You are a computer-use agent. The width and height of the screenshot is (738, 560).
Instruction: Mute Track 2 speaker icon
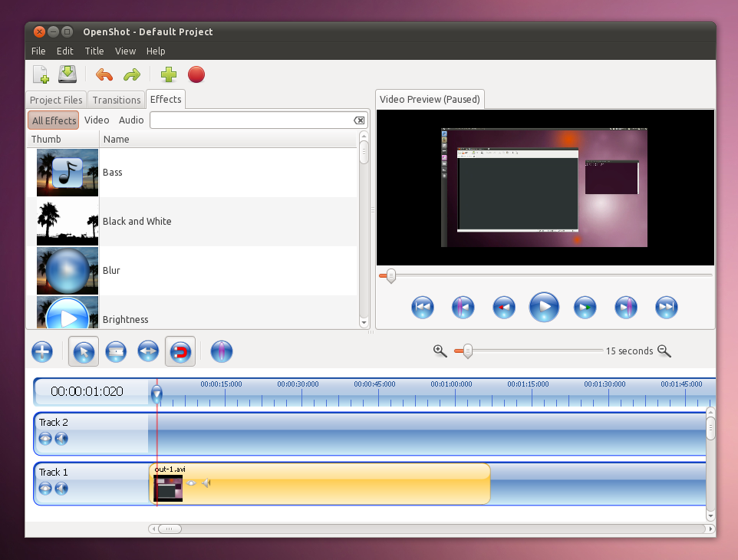[61, 439]
